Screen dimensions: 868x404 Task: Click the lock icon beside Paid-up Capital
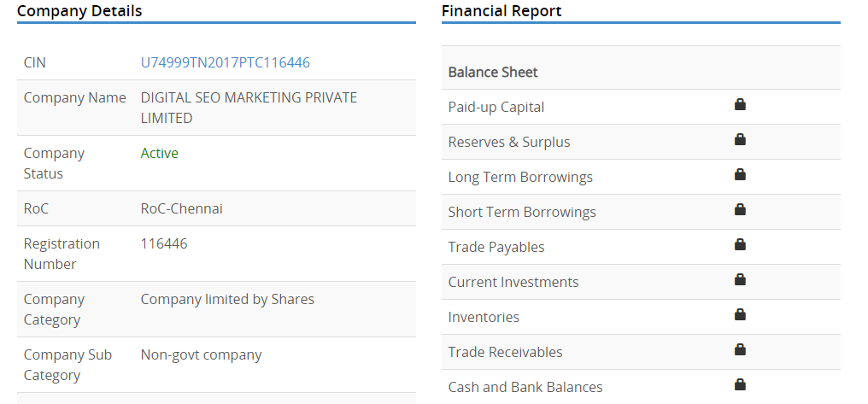(740, 104)
